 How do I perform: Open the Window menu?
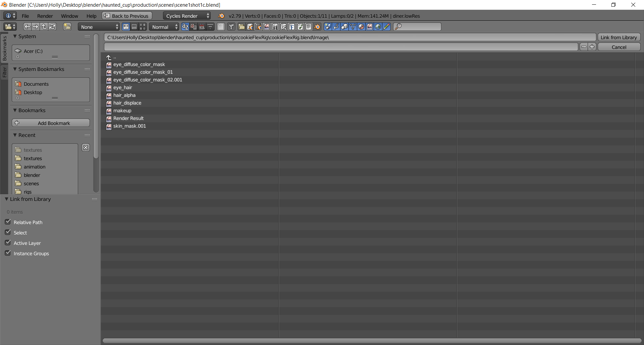click(69, 16)
